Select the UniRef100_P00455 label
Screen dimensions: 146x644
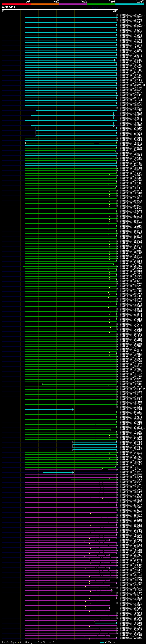point(131,40)
